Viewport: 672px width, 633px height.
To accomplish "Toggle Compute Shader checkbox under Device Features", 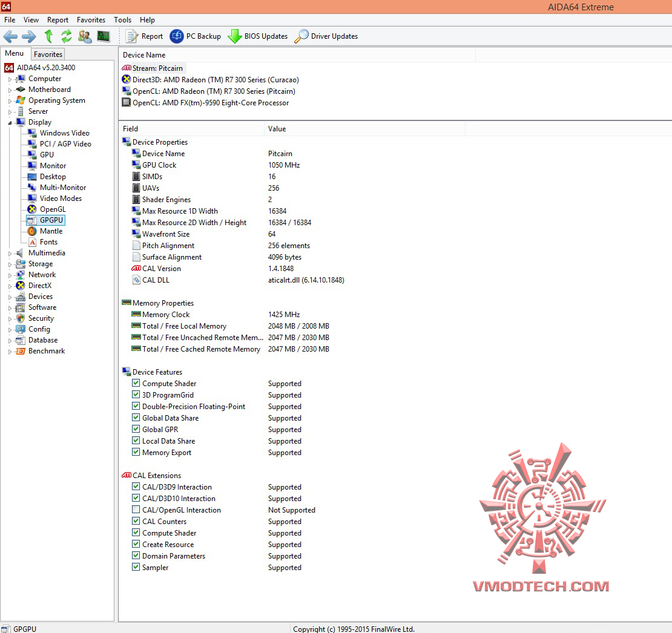I will pyautogui.click(x=136, y=383).
